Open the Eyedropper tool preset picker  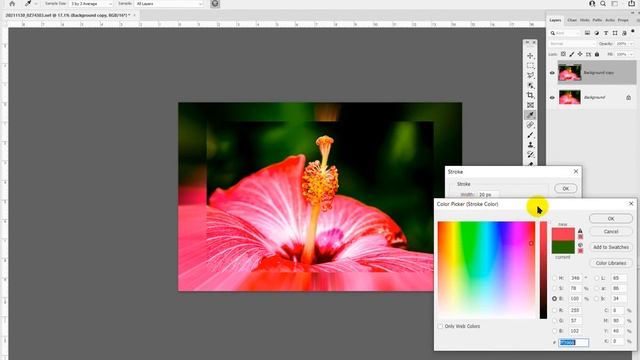tap(31, 4)
